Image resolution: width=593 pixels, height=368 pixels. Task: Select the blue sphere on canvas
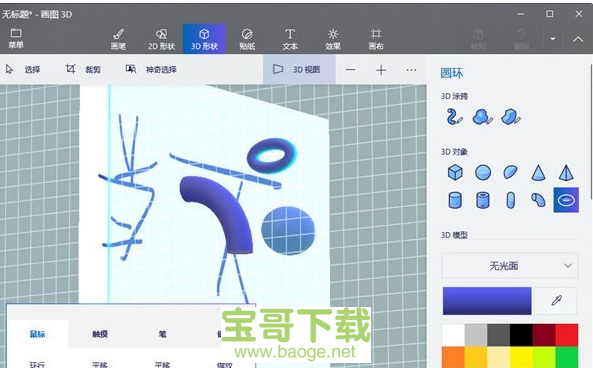288,230
